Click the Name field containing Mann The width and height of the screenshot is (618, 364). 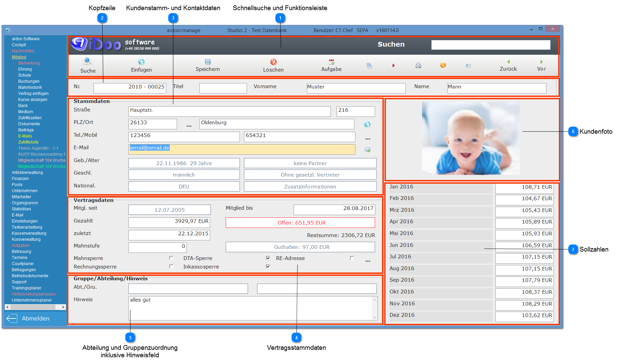[497, 88]
